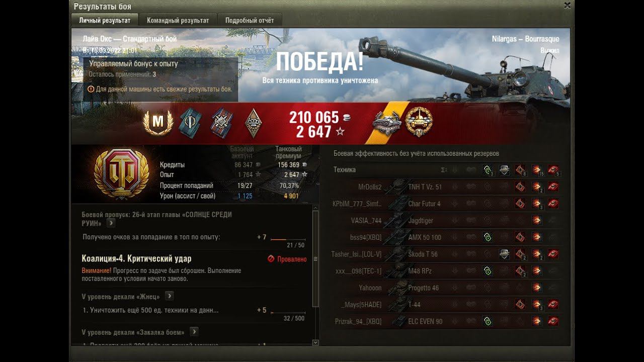
Task: Click the tank ribbon medal beside gold emblem
Action: pyautogui.click(x=386, y=122)
